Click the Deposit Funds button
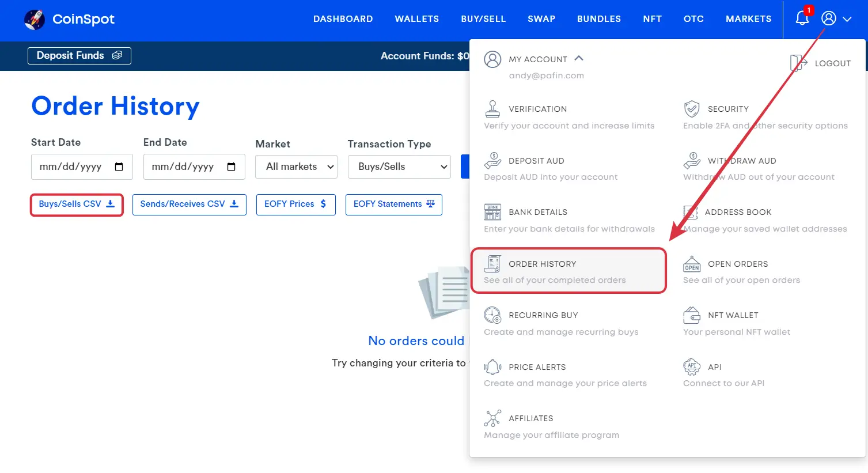Screen dimensions: 868x473 79,55
